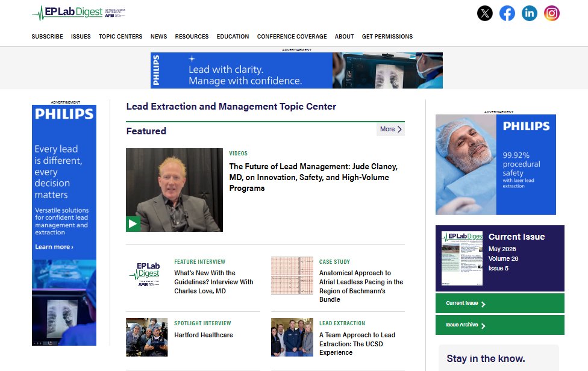Open What's New With the Guidelines interview
This screenshot has width=588, height=371.
click(214, 282)
